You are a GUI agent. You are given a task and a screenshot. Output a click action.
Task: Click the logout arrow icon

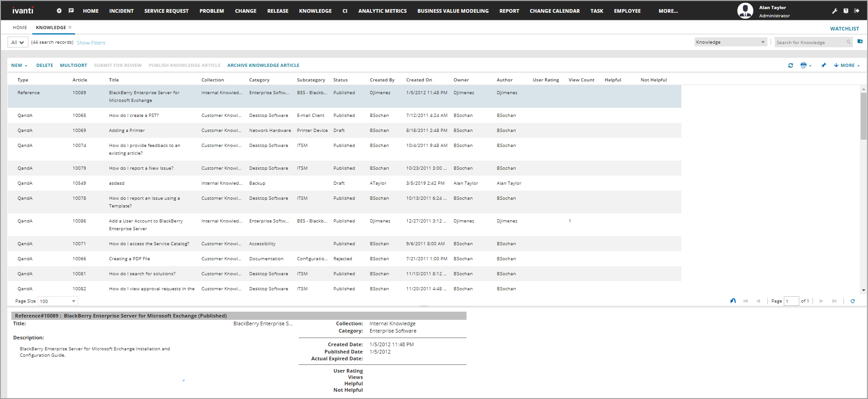point(857,11)
